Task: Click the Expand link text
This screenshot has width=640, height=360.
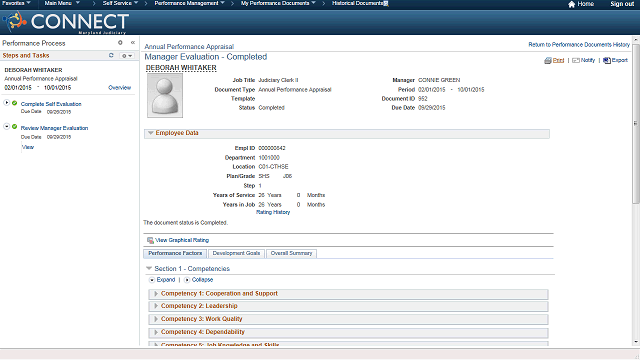Action: (x=166, y=280)
